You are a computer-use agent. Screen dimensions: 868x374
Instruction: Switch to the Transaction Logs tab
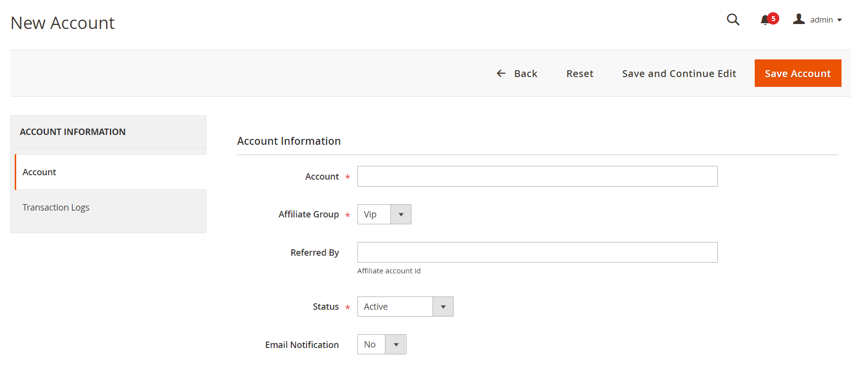(x=56, y=208)
